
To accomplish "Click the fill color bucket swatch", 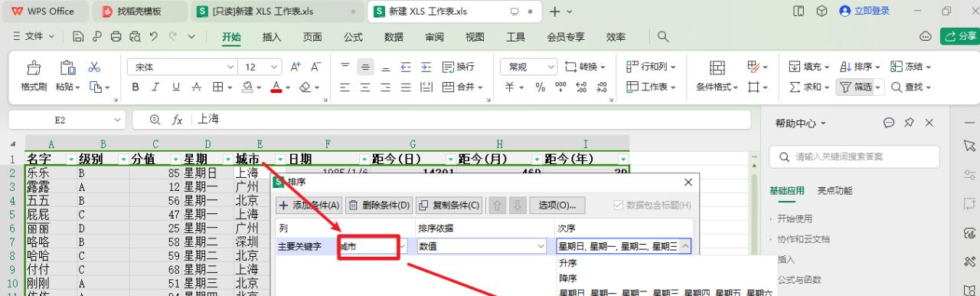I will point(247,87).
